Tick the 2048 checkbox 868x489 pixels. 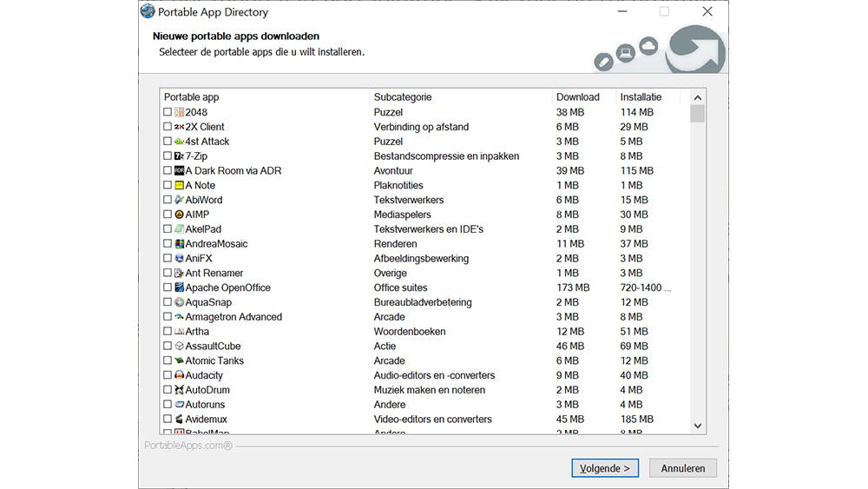(168, 112)
